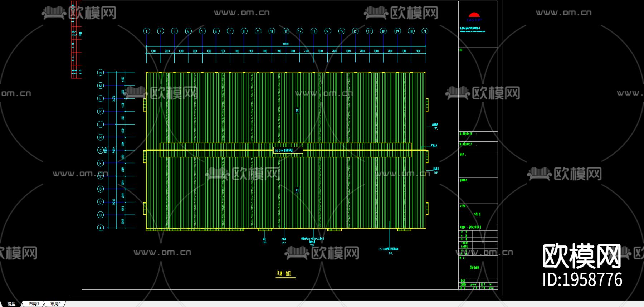This screenshot has width=644, height=307.
Task: Select column grid bubble 4
Action: [x=188, y=31]
